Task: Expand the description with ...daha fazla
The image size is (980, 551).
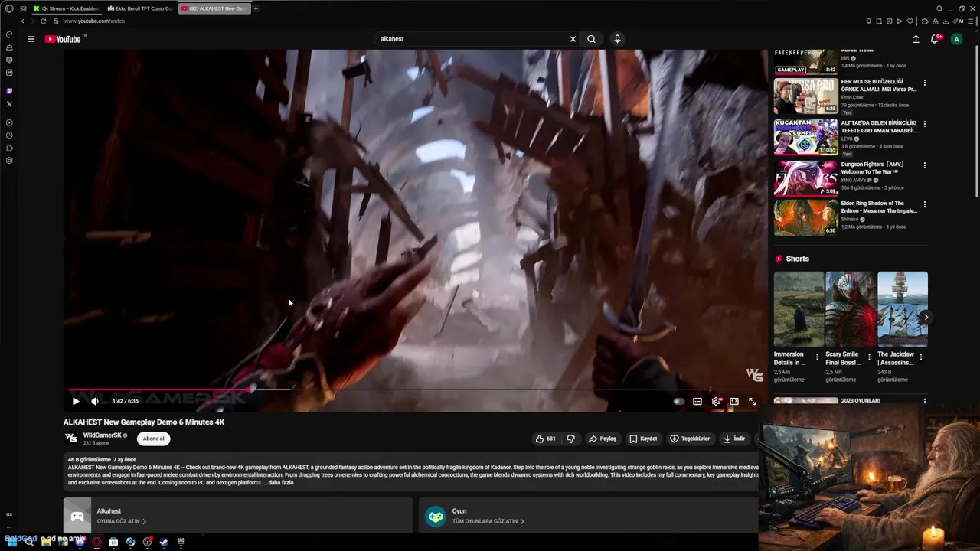Action: coord(279,483)
